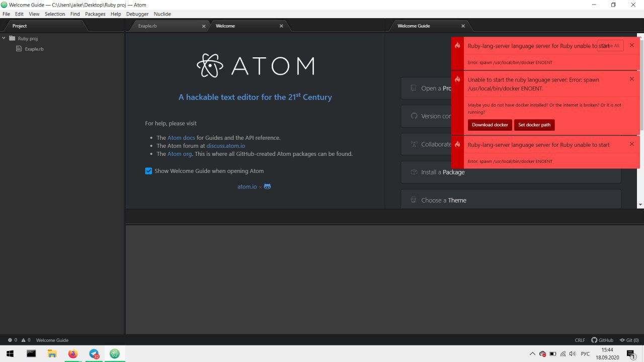Show hidden system tray icons
The image size is (644, 362).
coord(532,354)
